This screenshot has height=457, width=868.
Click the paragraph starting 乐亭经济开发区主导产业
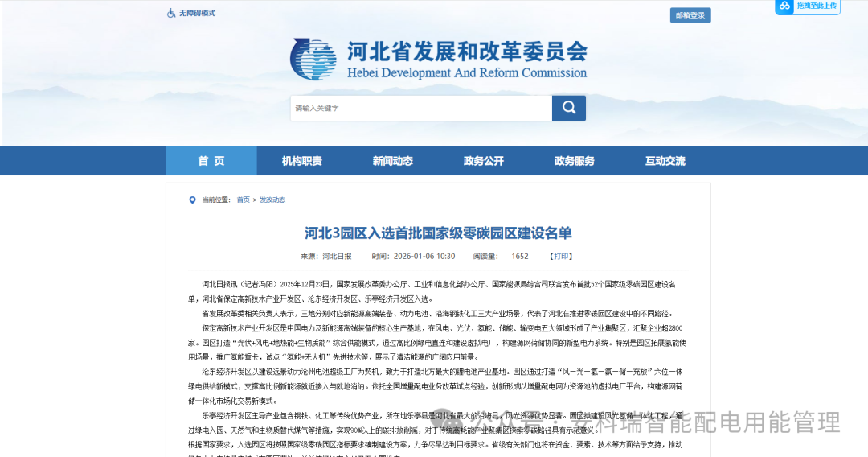pyautogui.click(x=436, y=422)
